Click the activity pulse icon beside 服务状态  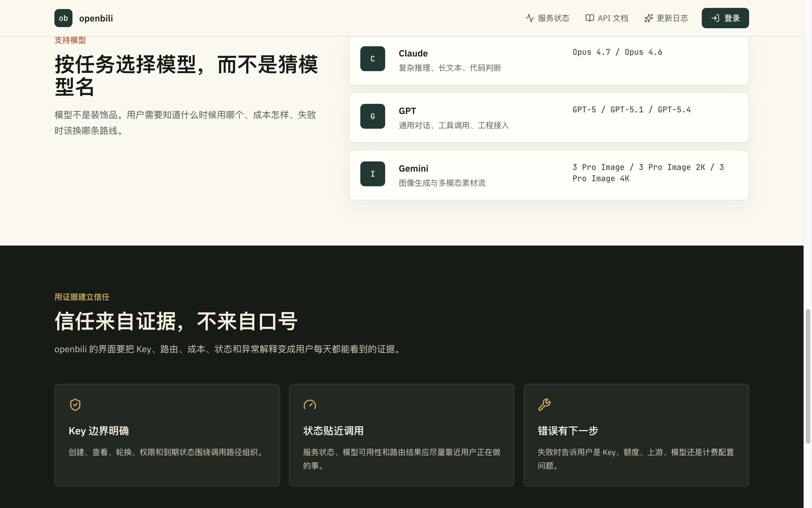point(530,18)
